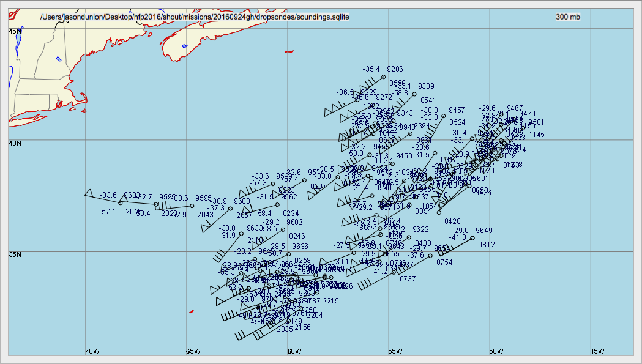This screenshot has width=642, height=364.
Task: Select the '2204' time label
Action: (315, 315)
